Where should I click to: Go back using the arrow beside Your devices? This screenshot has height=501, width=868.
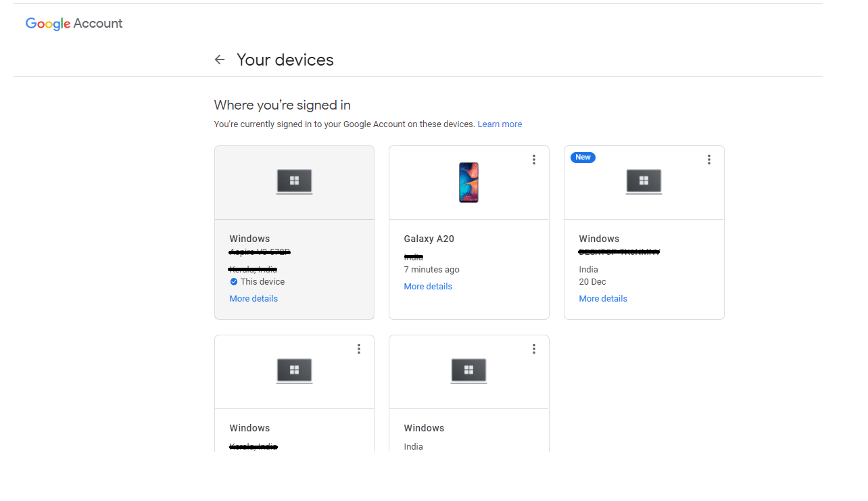220,59
